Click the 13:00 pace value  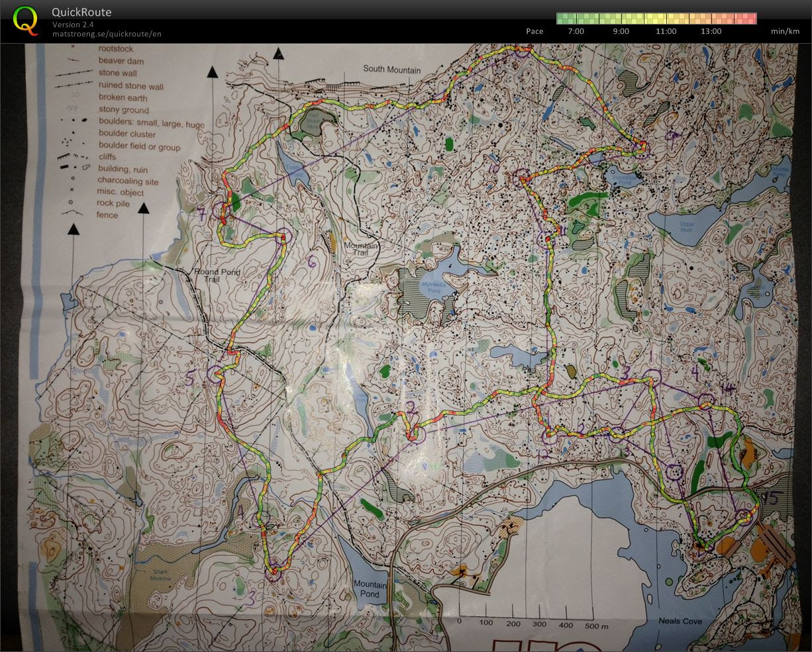pyautogui.click(x=711, y=31)
